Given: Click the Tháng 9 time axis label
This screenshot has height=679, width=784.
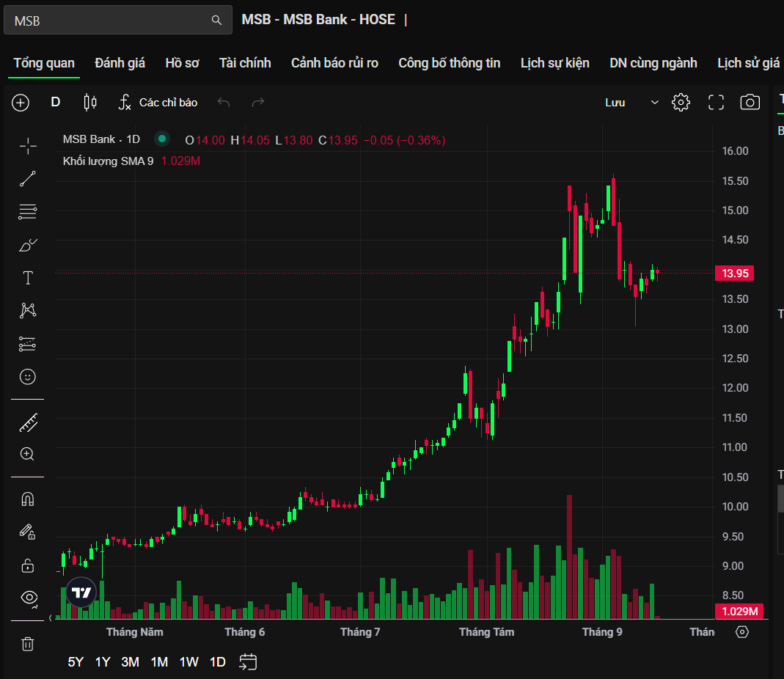Looking at the screenshot, I should click(x=602, y=632).
